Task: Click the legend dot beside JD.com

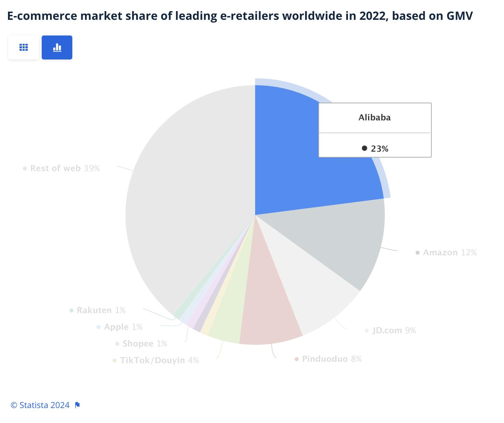Action: tap(366, 330)
